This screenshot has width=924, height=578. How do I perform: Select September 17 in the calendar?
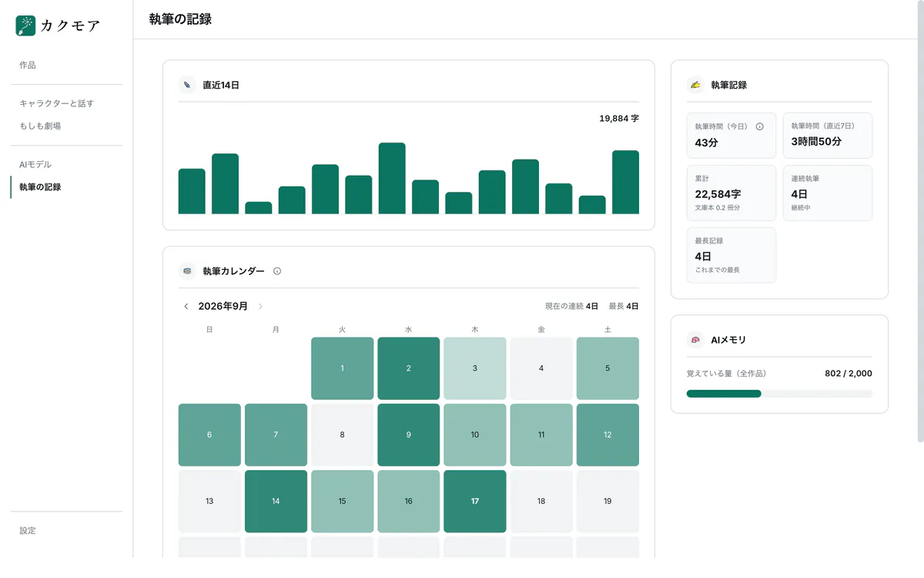click(x=475, y=502)
